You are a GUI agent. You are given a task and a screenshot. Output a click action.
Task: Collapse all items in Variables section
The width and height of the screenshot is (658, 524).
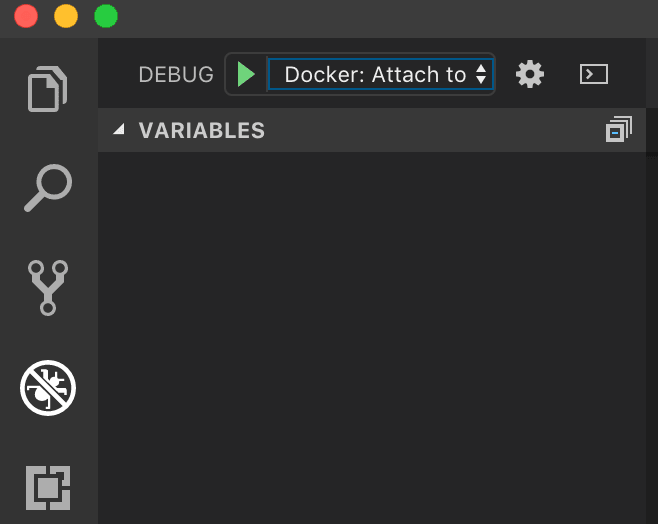click(619, 130)
